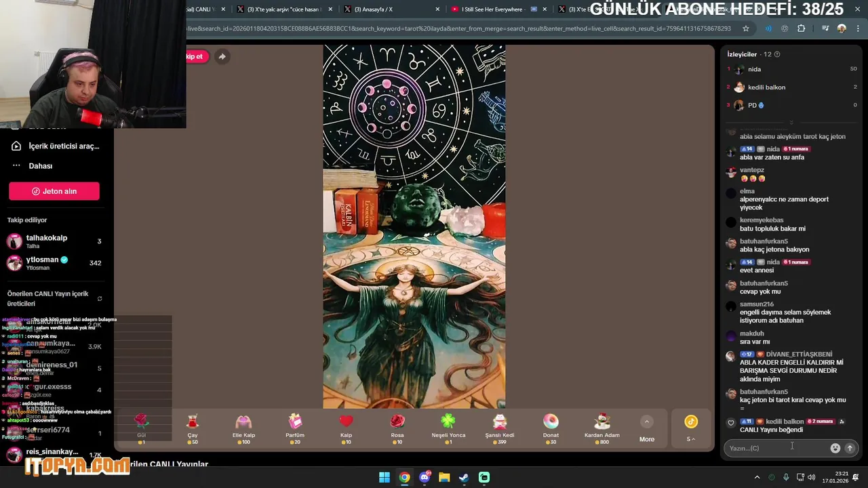Open the taskbar volume control
The width and height of the screenshot is (868, 488).
click(812, 477)
